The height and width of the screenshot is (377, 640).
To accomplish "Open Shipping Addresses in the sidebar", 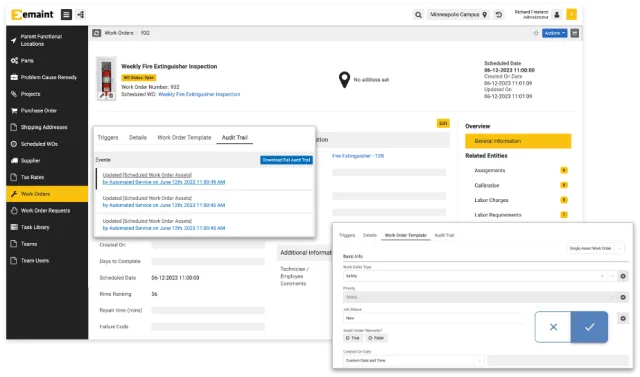I will 47,127.
